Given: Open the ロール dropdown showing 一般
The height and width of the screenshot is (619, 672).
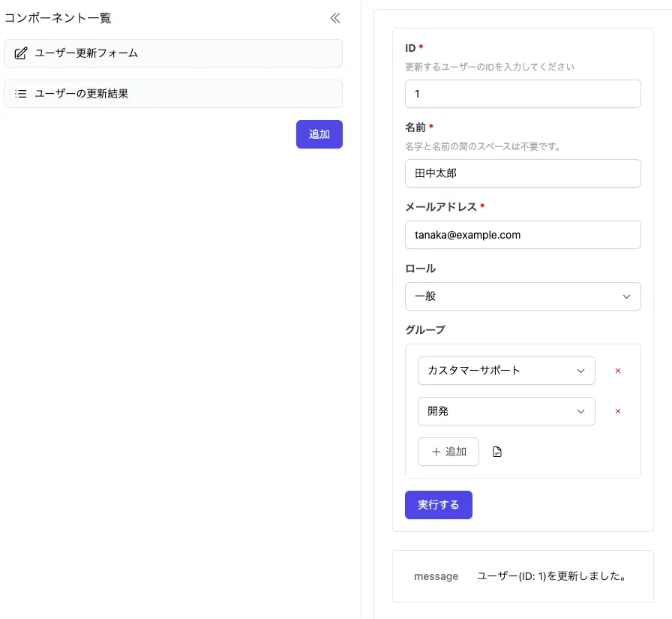Looking at the screenshot, I should point(523,296).
